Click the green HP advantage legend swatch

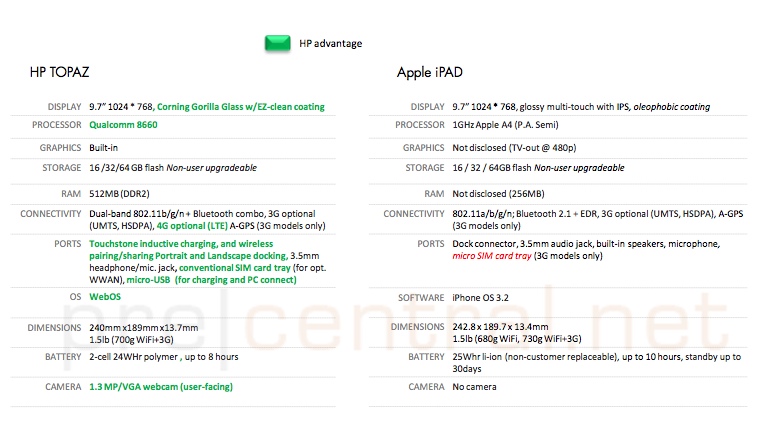pyautogui.click(x=277, y=43)
